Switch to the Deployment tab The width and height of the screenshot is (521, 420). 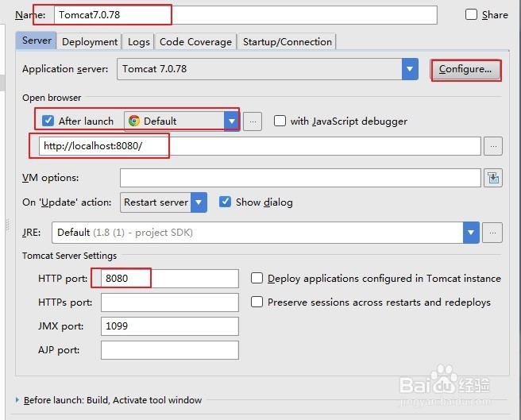tap(90, 42)
